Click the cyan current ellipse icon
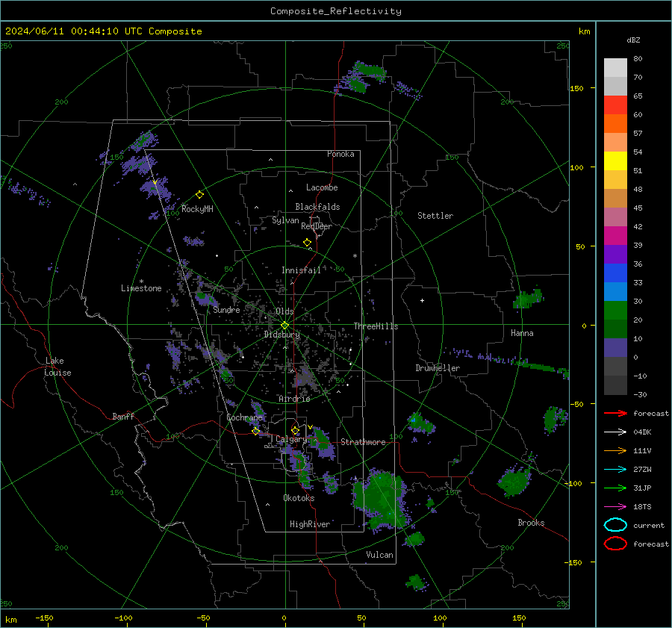The width and height of the screenshot is (672, 628). point(615,525)
